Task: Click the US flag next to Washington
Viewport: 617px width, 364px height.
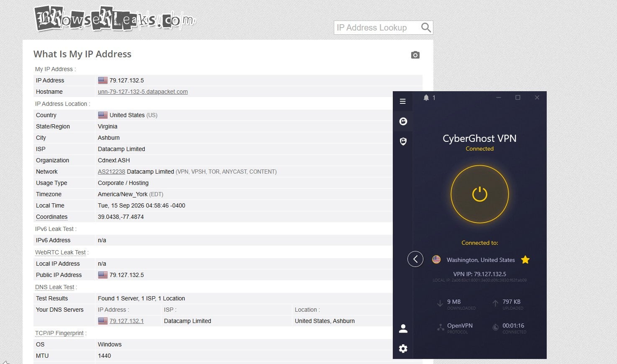Action: click(x=436, y=259)
